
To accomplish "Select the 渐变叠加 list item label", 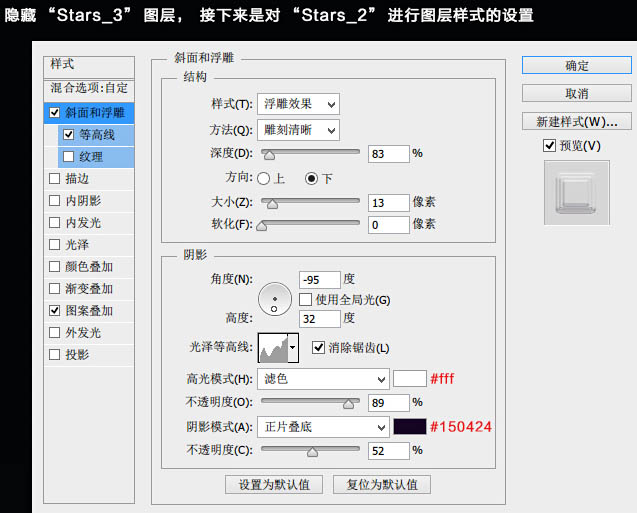I will (89, 288).
